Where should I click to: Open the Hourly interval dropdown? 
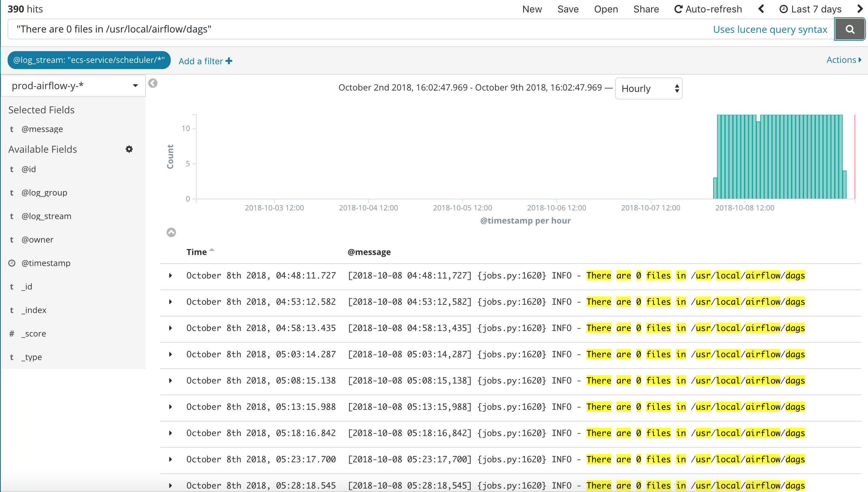[649, 89]
